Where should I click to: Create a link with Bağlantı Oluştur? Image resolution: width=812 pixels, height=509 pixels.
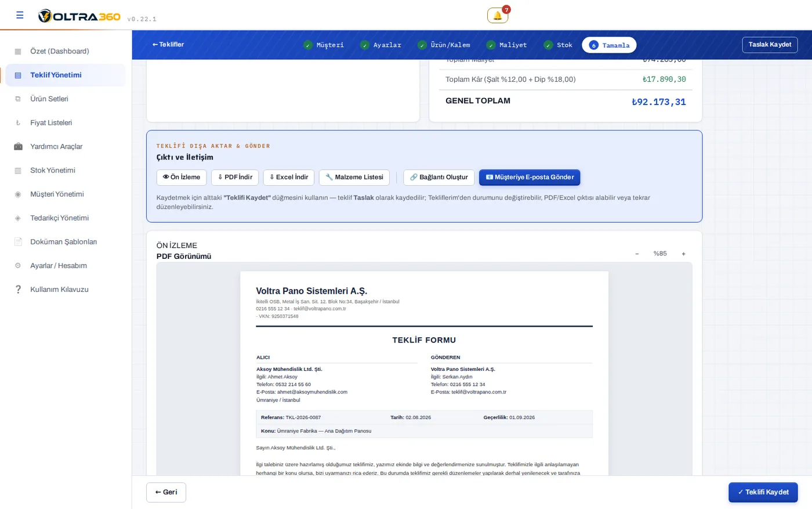click(439, 177)
